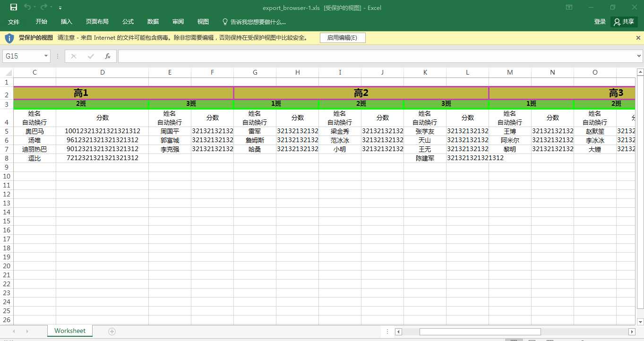
Task: Click the merged 高2 header cell
Action: pyautogui.click(x=361, y=93)
